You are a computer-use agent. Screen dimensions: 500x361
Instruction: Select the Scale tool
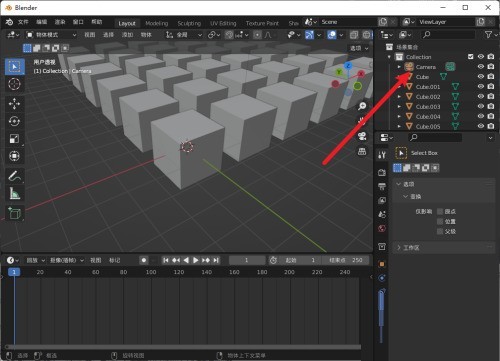tap(14, 139)
